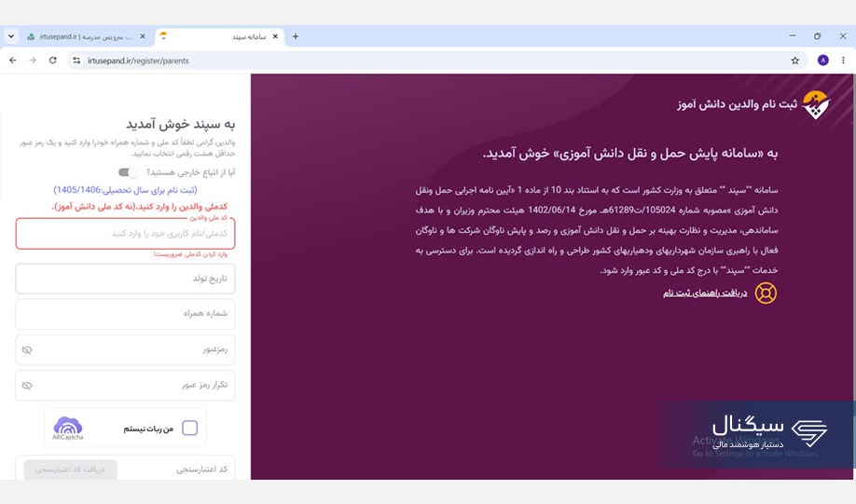This screenshot has height=504, width=856.
Task: Click the ARCaptcha logo
Action: pyautogui.click(x=68, y=429)
